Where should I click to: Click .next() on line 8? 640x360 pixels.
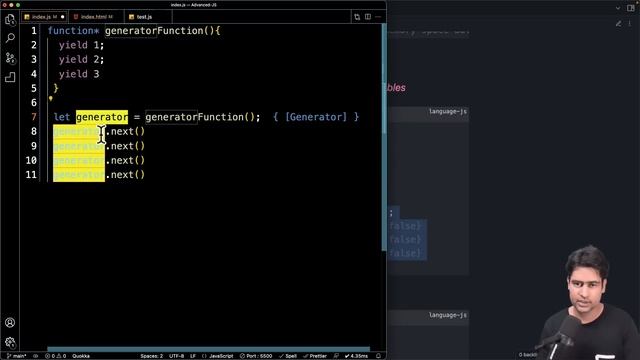[125, 131]
